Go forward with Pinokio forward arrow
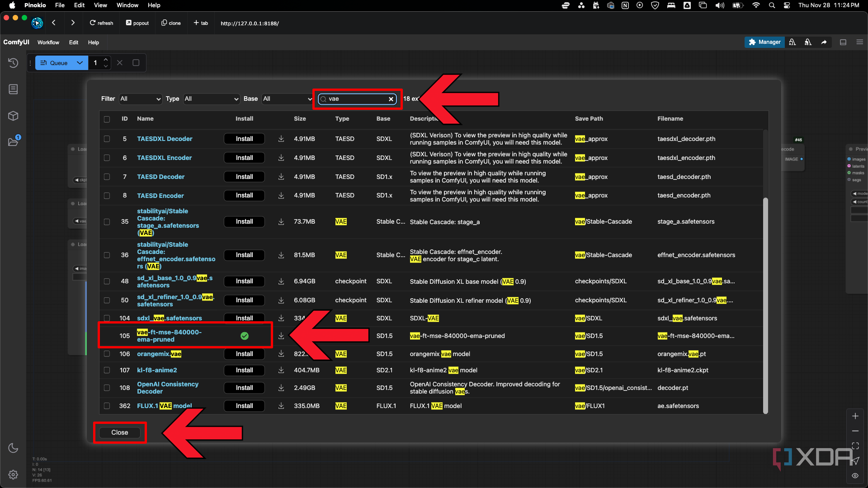This screenshot has width=868, height=488. coord(73,23)
